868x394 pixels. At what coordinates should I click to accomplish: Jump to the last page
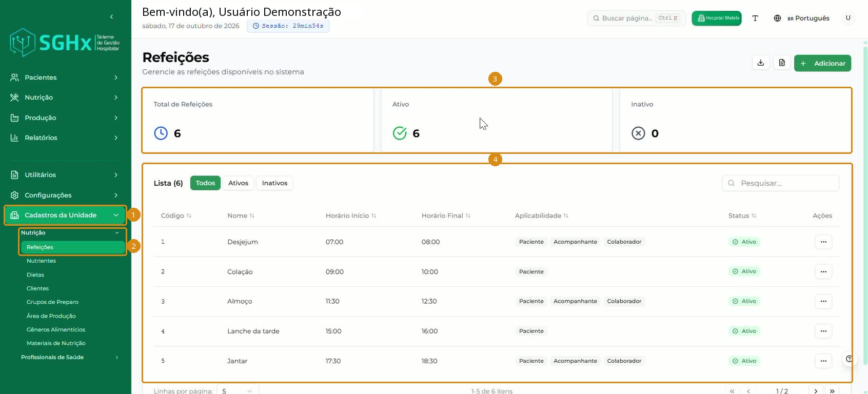(832, 391)
